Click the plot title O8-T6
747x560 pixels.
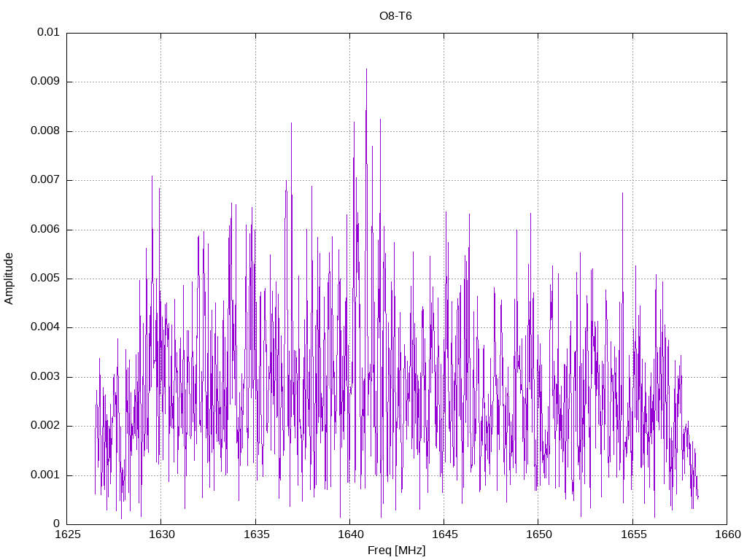tap(396, 16)
